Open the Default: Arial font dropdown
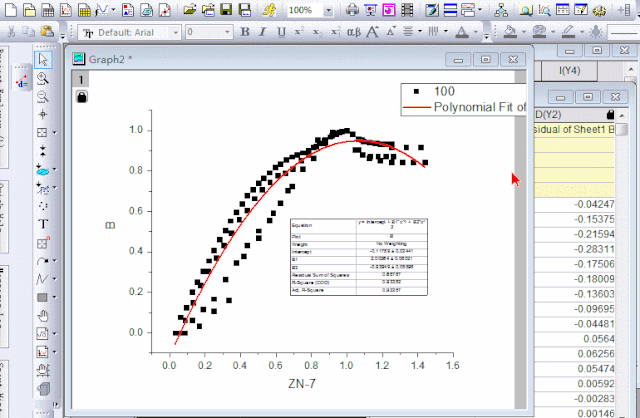 pyautogui.click(x=174, y=32)
